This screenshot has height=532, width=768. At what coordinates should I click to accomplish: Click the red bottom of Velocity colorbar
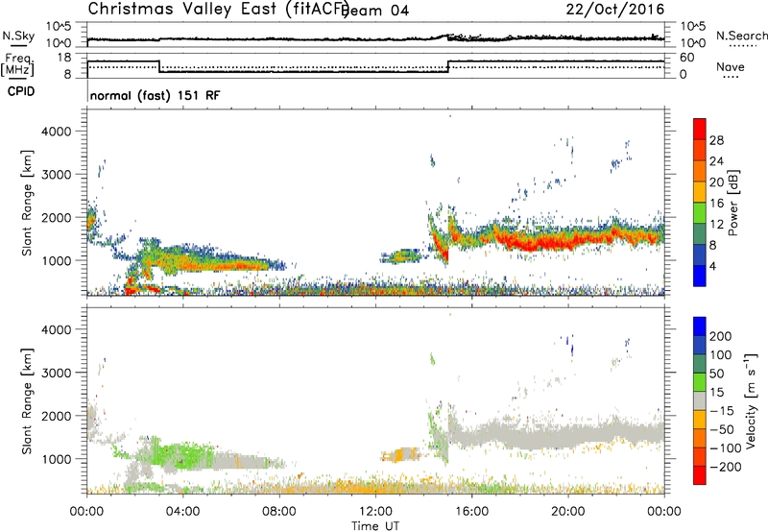pos(700,475)
